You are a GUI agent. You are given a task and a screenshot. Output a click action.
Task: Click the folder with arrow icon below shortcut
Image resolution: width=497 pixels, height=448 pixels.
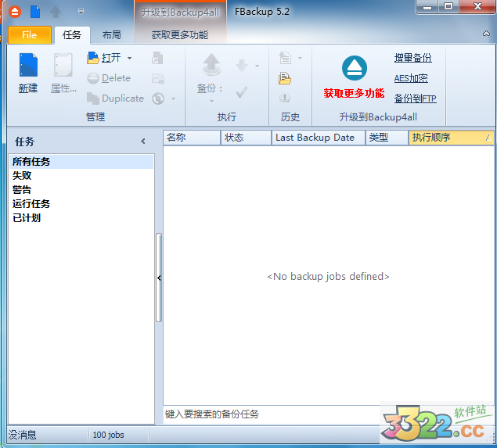tap(158, 78)
